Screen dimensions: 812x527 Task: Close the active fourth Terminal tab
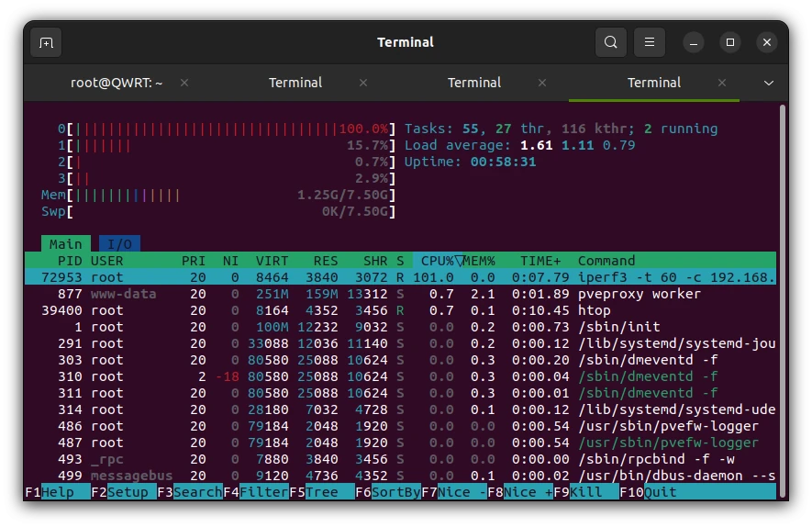(722, 83)
